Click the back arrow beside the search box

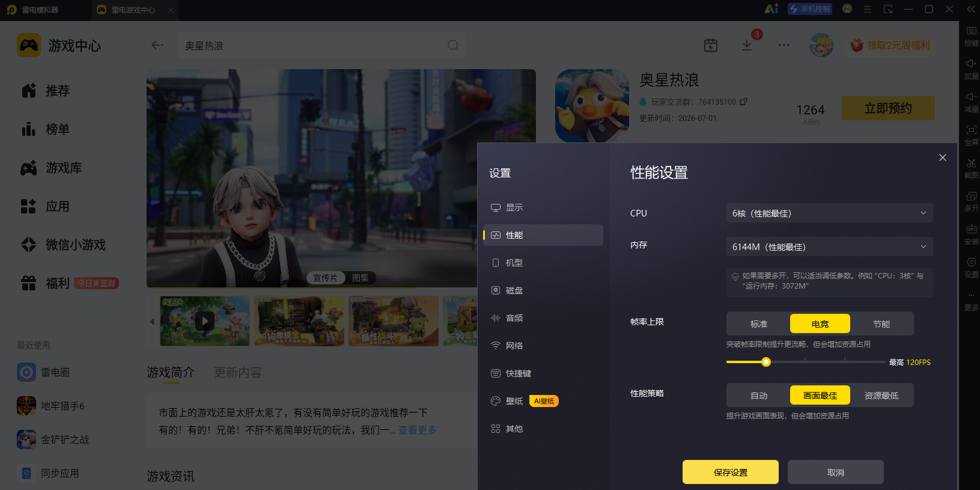click(157, 45)
